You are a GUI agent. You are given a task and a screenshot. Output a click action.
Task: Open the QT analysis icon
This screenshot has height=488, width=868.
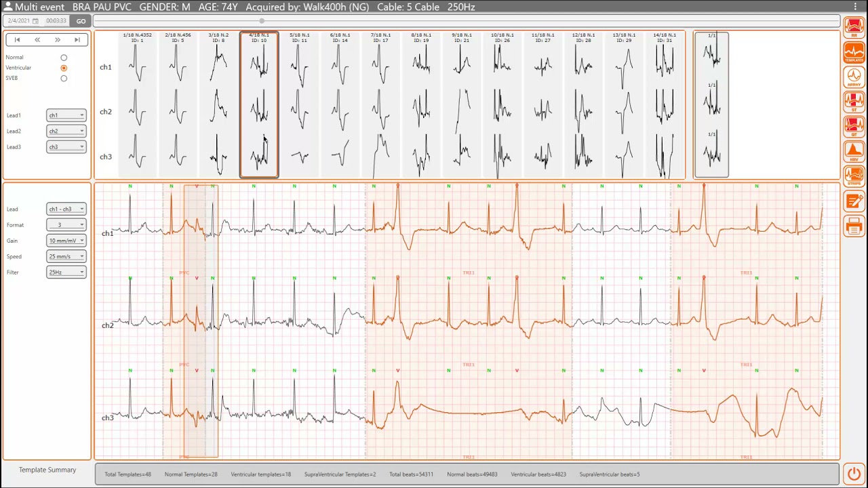click(x=854, y=127)
